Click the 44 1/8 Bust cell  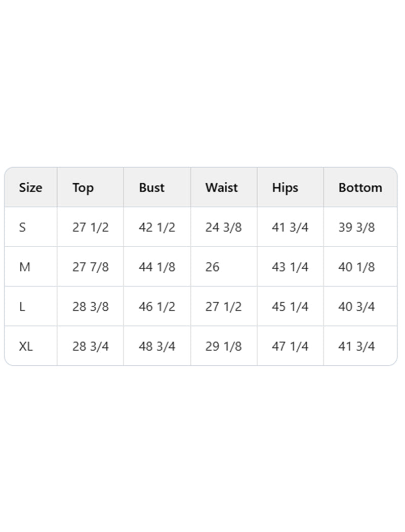[157, 267]
